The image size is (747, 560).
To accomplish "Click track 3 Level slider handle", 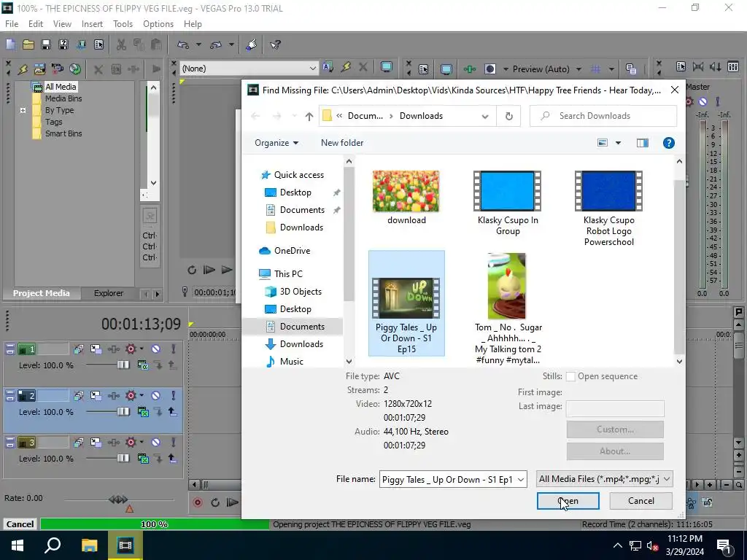I will [x=123, y=459].
